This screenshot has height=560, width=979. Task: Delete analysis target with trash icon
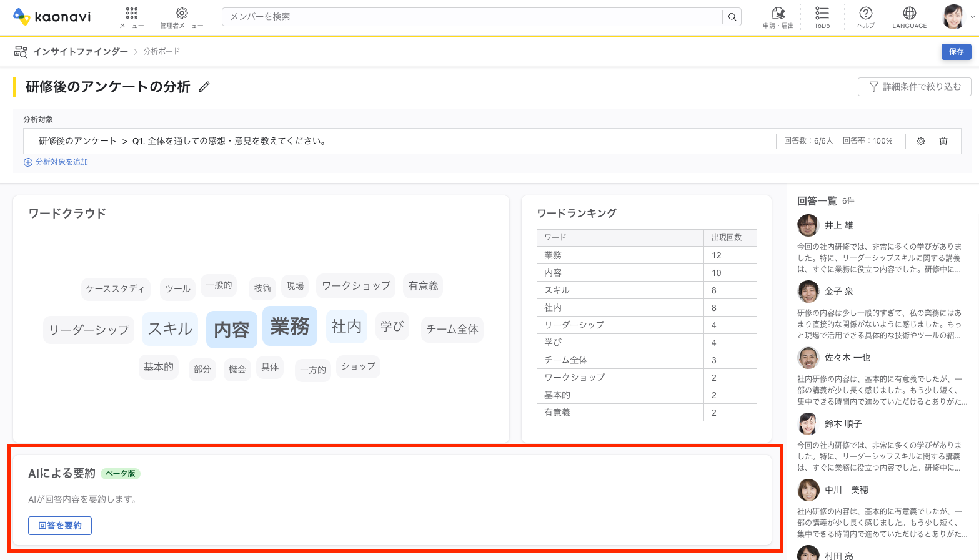(x=943, y=141)
